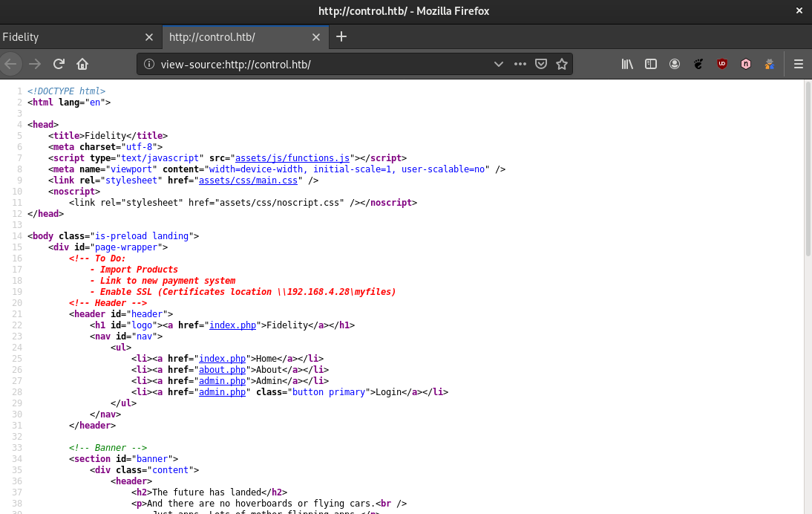The image size is (812, 514).
Task: Close the Firefox window
Action: pos(799,11)
